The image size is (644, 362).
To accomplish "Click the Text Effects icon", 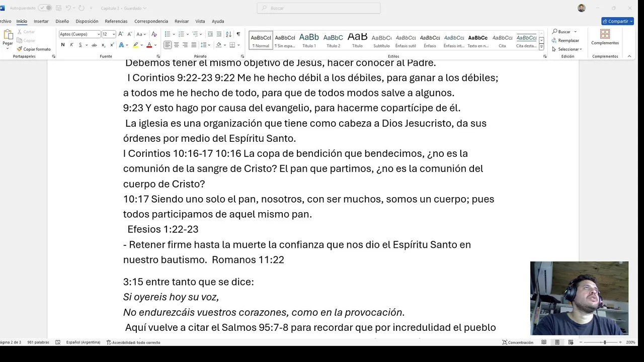I will (121, 45).
